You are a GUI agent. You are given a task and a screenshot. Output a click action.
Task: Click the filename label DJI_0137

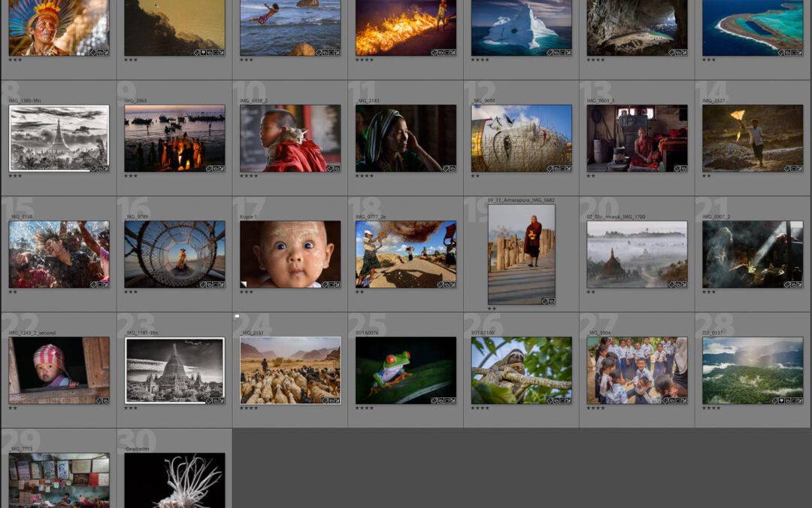click(x=713, y=333)
